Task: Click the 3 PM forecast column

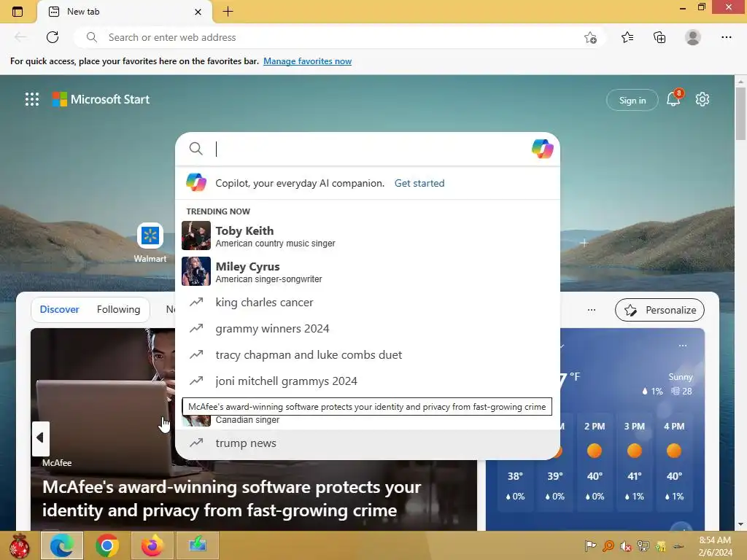Action: [x=634, y=462]
